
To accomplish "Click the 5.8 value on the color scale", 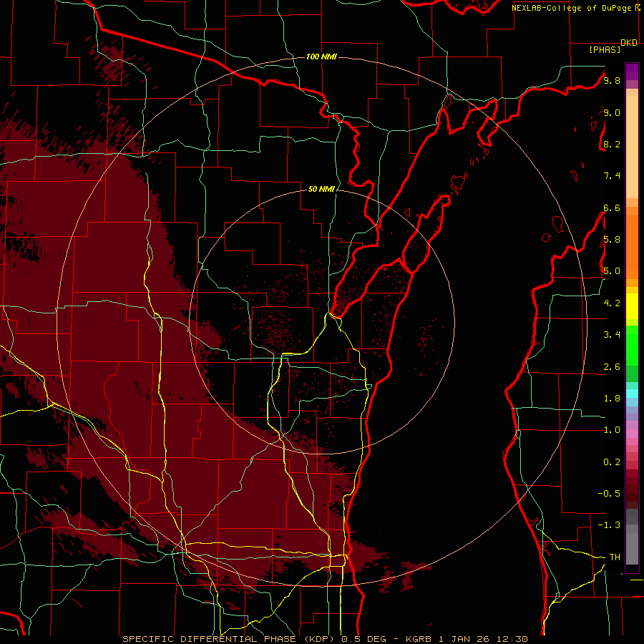I will tap(612, 240).
